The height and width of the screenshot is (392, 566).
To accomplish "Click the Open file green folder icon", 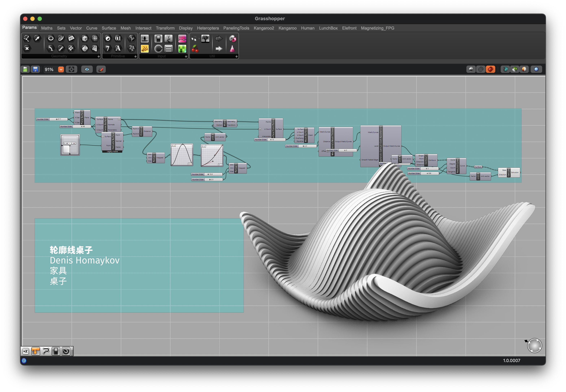I will (25, 69).
